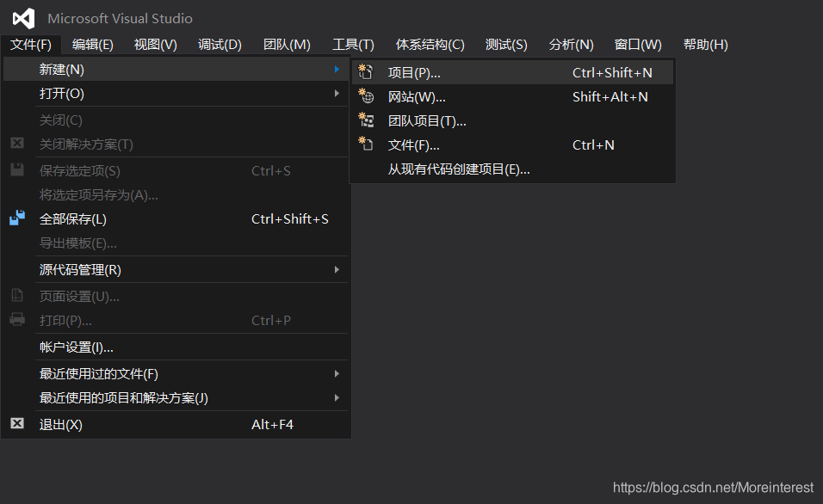The width and height of the screenshot is (823, 504).
Task: Click the new team project icon
Action: click(366, 120)
